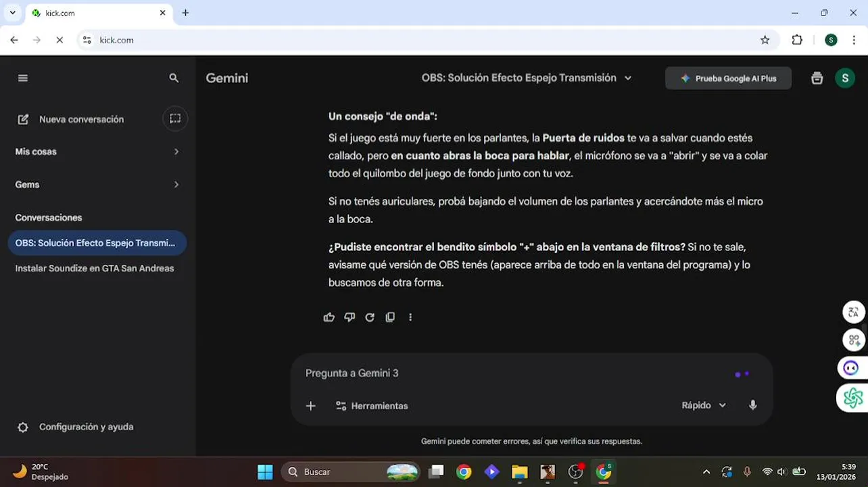Open a new browser tab
This screenshot has height=487, width=868.
point(185,13)
